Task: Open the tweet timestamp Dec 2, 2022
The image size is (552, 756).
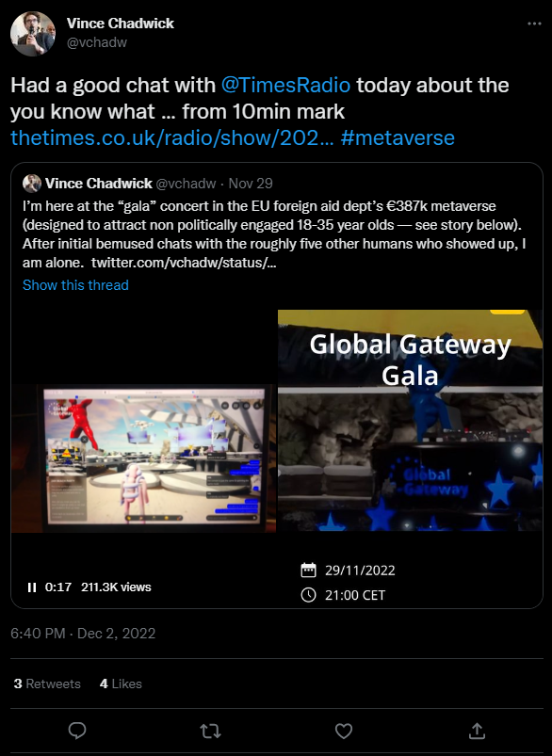Action: click(x=83, y=633)
